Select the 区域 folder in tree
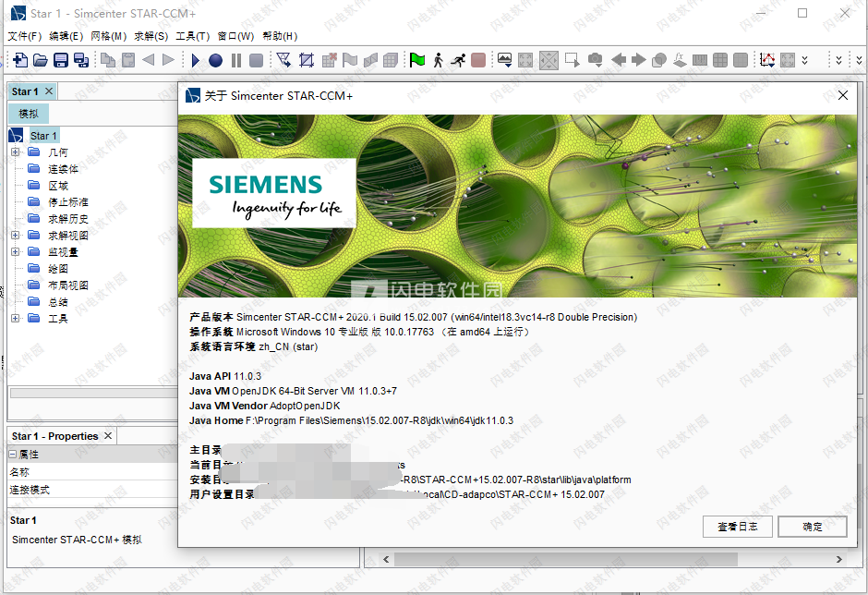This screenshot has width=868, height=595. (x=58, y=186)
